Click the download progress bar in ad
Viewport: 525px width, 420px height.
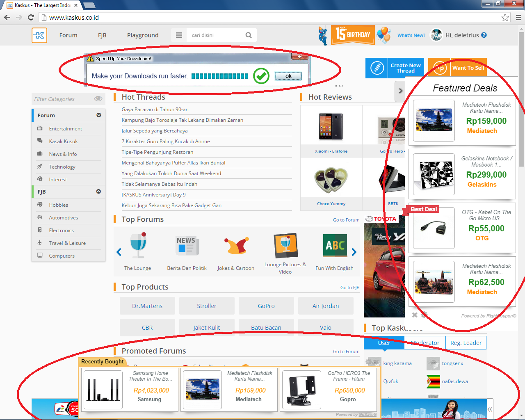click(x=220, y=76)
